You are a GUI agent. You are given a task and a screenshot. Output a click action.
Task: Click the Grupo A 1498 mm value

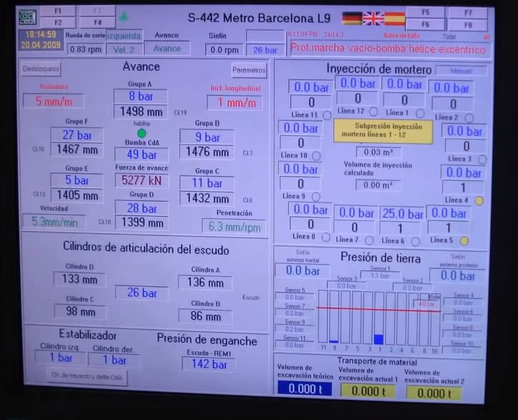click(141, 112)
